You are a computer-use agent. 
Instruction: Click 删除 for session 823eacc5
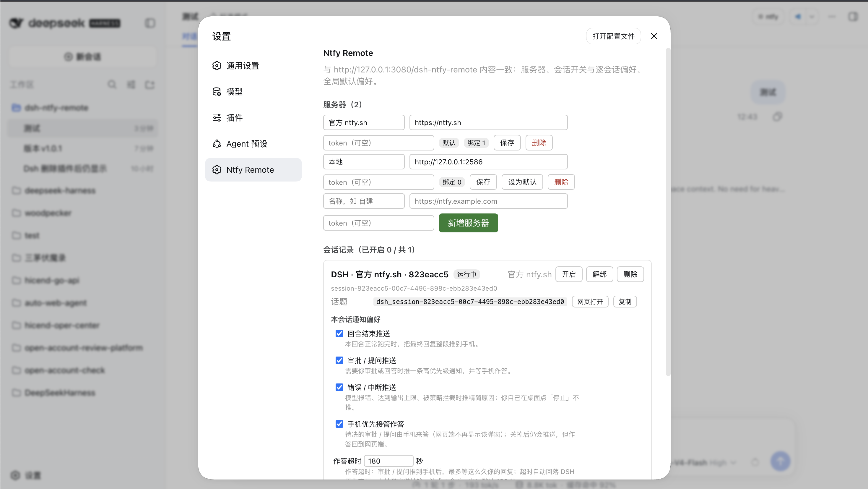click(630, 274)
